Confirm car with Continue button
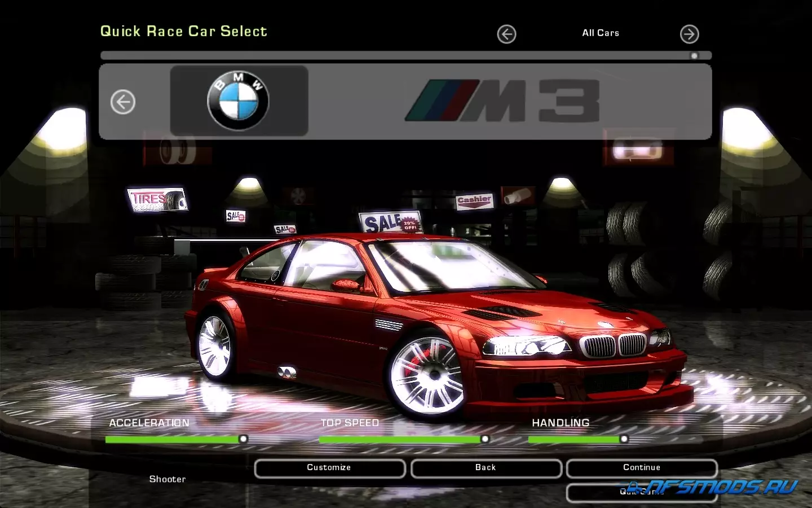Image resolution: width=812 pixels, height=508 pixels. tap(642, 468)
